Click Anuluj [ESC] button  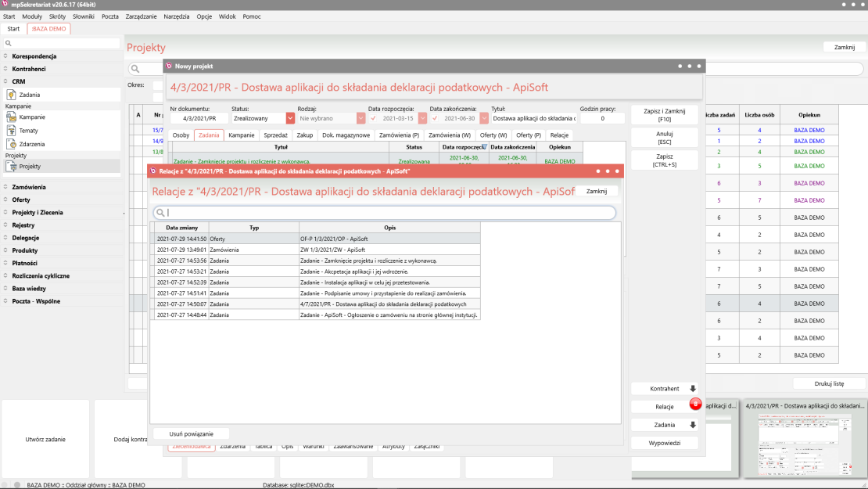tap(664, 138)
